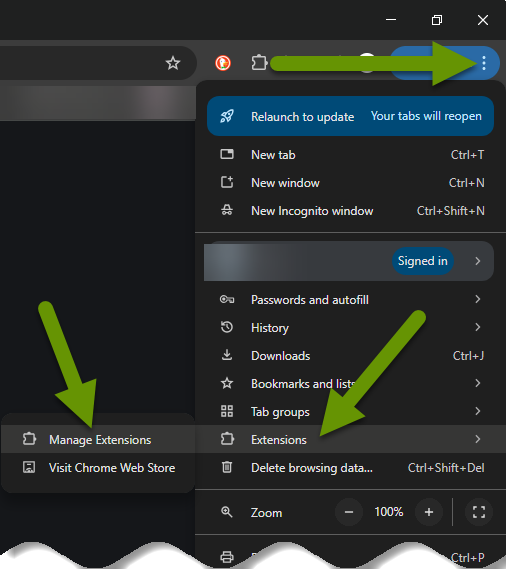Restore down the Chrome window
506x569 pixels.
point(437,20)
